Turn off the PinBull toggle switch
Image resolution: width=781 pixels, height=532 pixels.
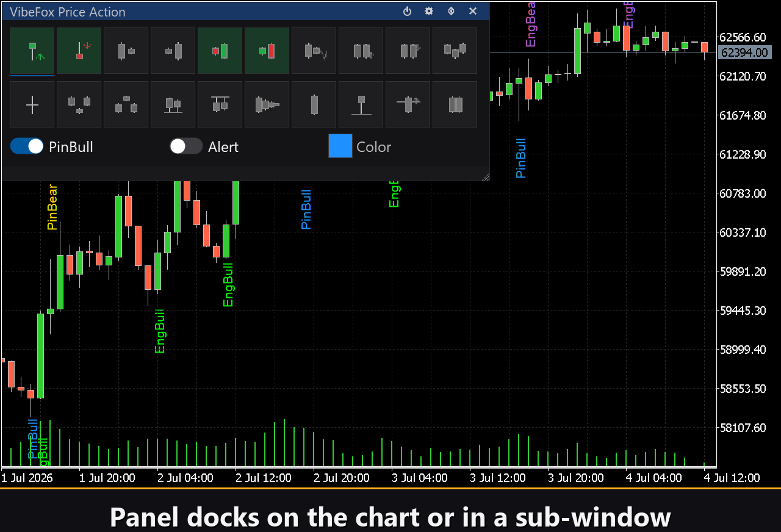[27, 146]
